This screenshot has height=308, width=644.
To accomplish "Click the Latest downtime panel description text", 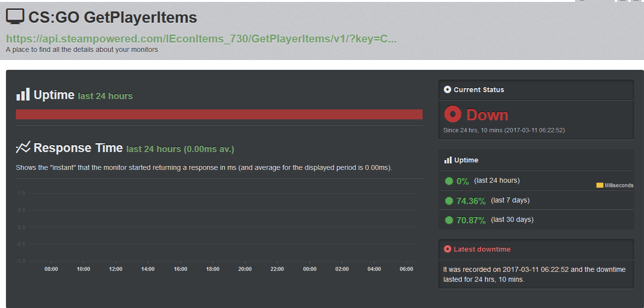I will pos(534,274).
